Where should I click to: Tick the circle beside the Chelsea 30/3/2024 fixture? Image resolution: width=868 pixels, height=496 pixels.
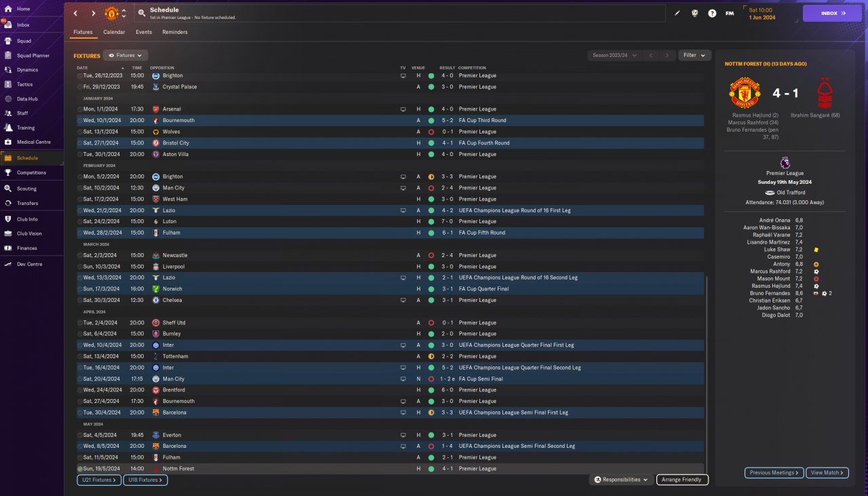[x=79, y=300]
